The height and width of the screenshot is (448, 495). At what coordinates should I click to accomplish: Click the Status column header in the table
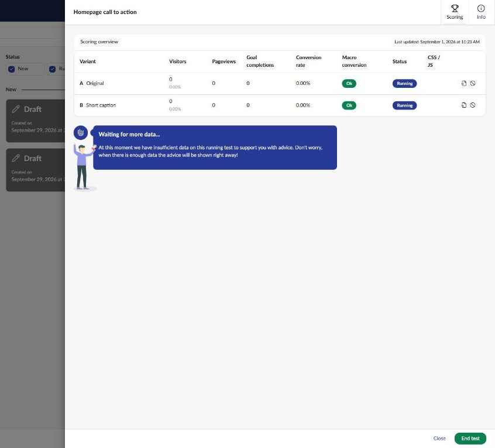pos(400,61)
